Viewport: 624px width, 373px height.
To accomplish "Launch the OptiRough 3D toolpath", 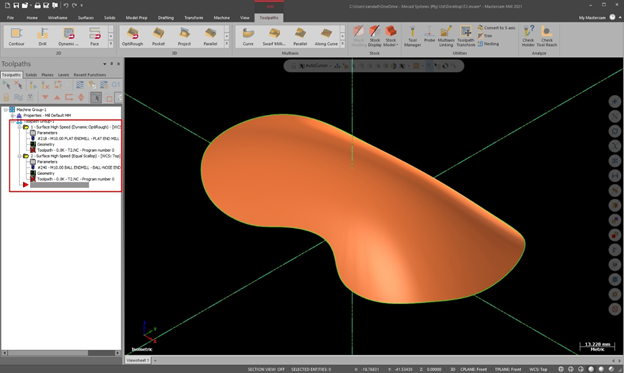I will [132, 37].
